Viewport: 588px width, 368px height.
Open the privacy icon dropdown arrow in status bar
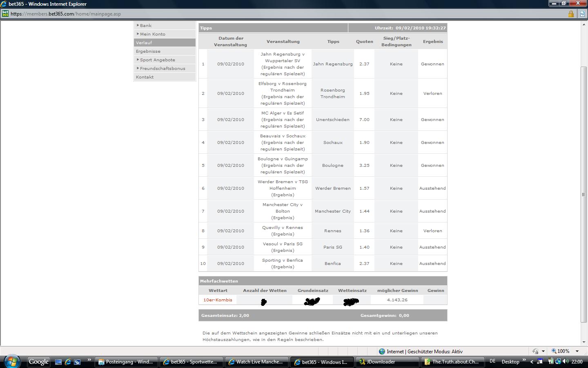(x=543, y=351)
